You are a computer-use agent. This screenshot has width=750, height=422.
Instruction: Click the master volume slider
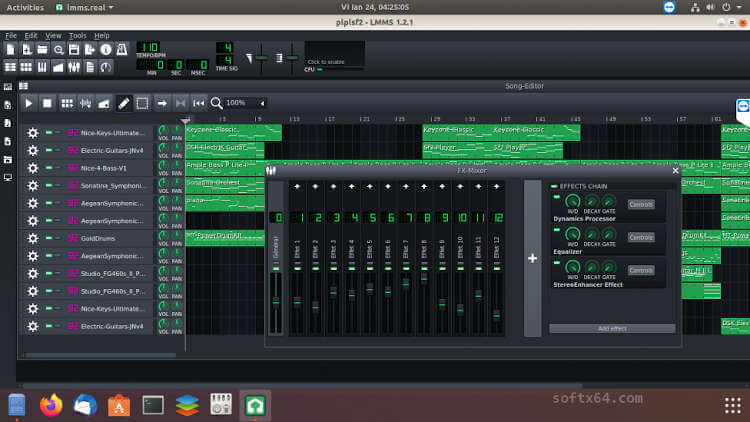(x=261, y=58)
